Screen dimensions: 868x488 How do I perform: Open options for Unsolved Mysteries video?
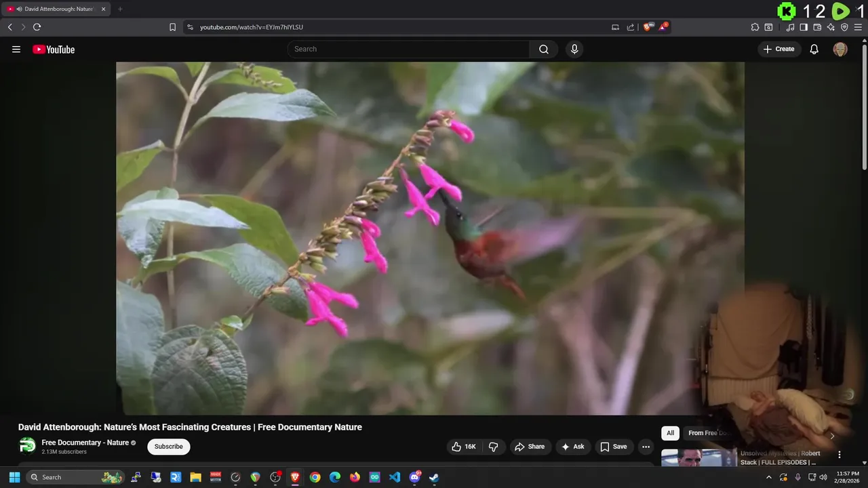click(x=840, y=455)
